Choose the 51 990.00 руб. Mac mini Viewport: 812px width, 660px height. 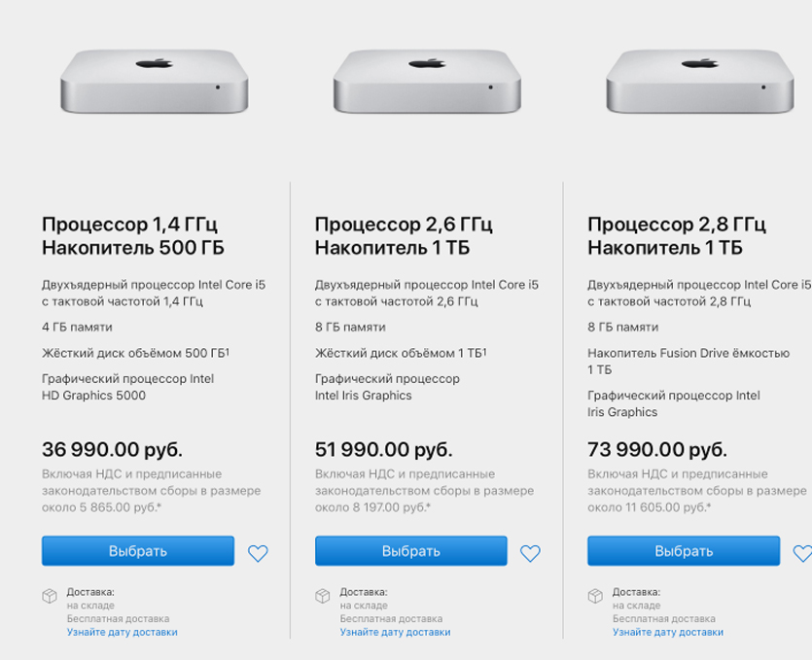tap(410, 551)
